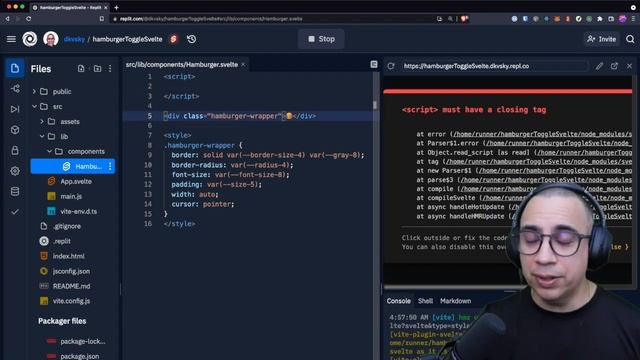
Task: Expand the assets folder
Action: [42, 122]
